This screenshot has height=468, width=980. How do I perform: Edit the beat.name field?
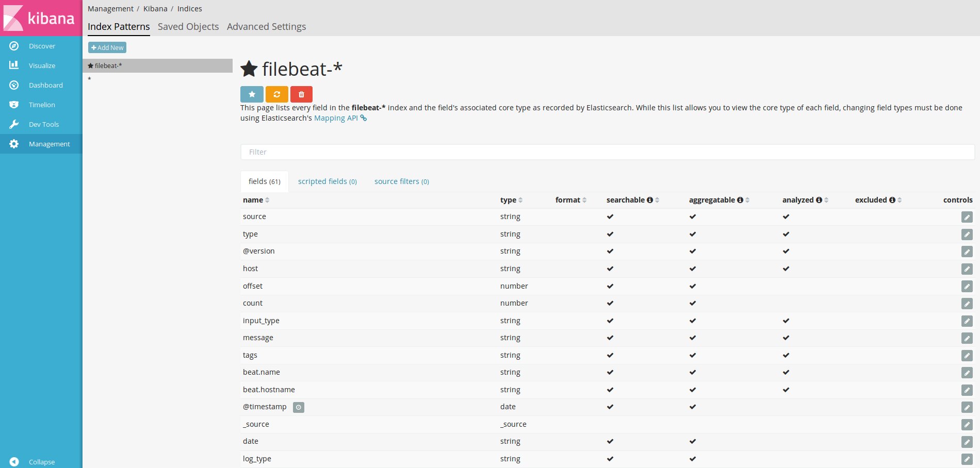click(967, 373)
